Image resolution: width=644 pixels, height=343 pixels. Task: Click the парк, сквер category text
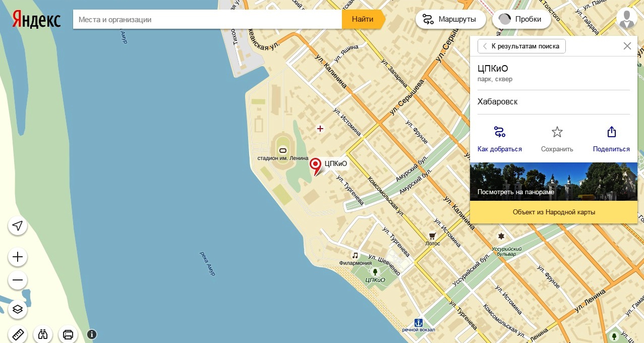click(495, 79)
